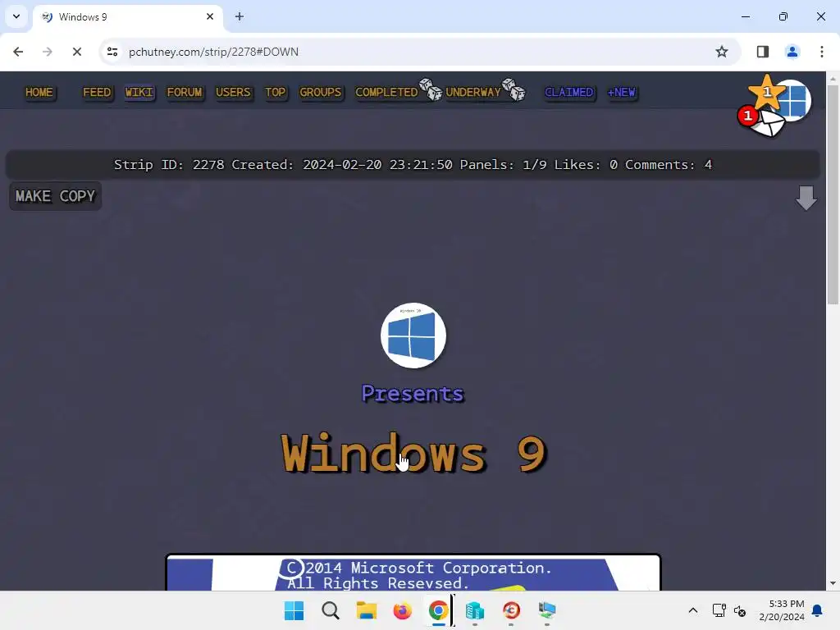Open the network computers taskbar app
840x630 pixels.
point(547,610)
